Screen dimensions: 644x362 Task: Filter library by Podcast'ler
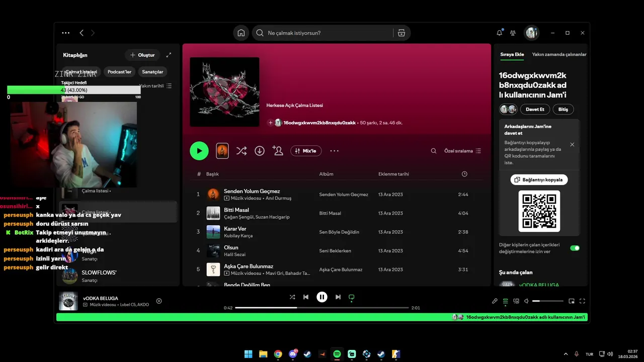pyautogui.click(x=119, y=72)
